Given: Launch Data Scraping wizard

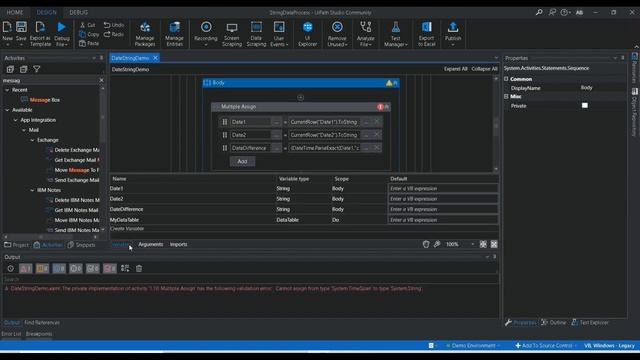Looking at the screenshot, I should point(256,33).
